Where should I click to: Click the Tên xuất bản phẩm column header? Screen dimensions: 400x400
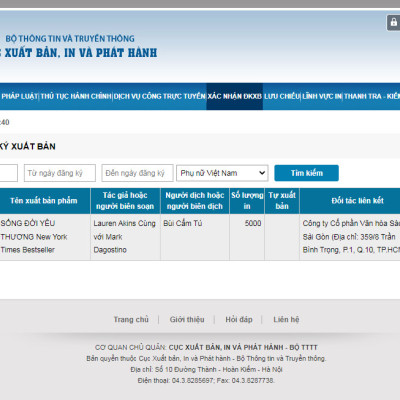point(45,201)
